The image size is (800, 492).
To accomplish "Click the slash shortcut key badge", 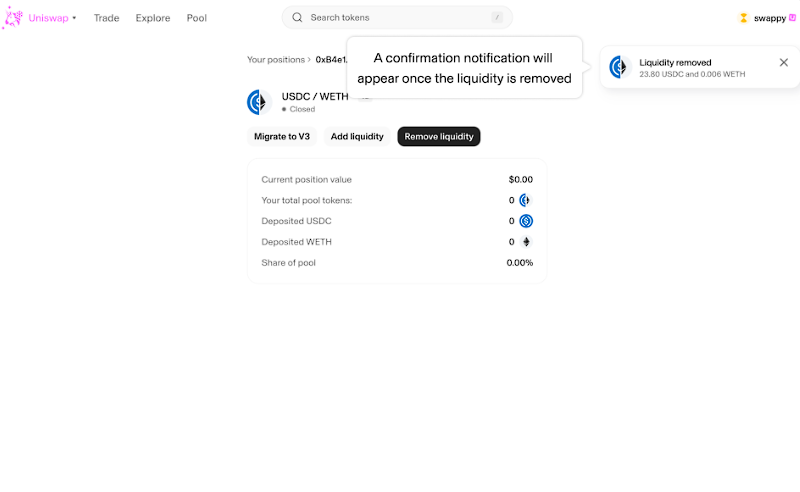I will (x=497, y=18).
